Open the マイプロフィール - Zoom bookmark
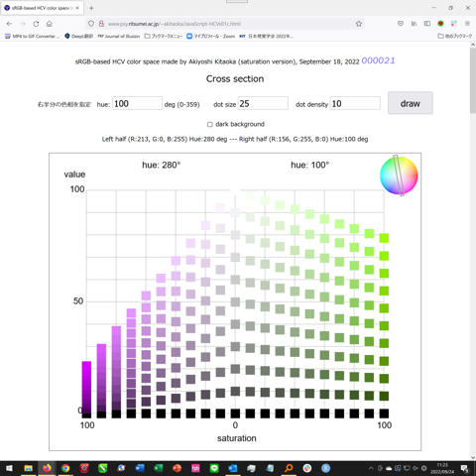The image size is (476, 476). coord(210,36)
